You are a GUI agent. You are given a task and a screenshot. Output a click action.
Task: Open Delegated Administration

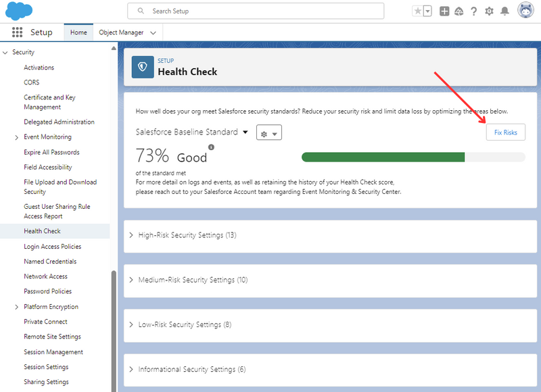coord(59,122)
